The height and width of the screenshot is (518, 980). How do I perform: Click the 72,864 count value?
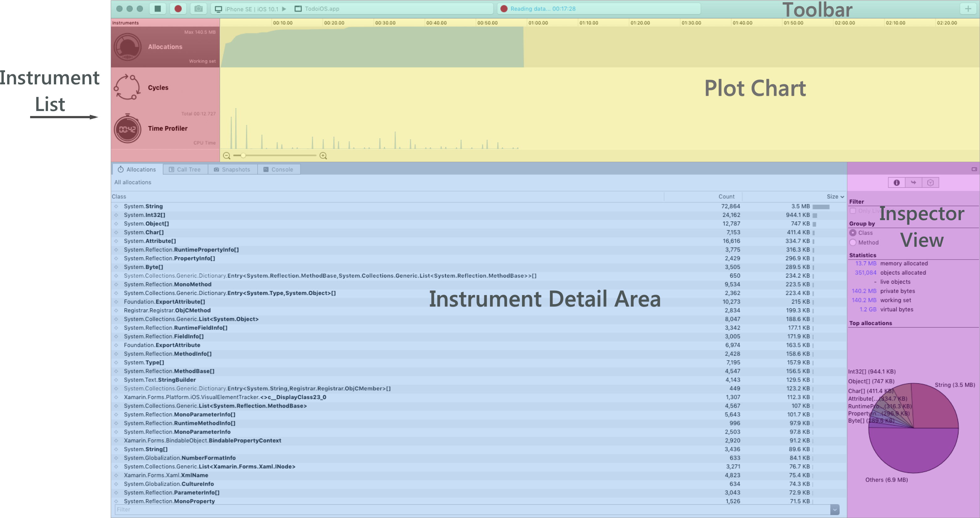[x=730, y=206]
